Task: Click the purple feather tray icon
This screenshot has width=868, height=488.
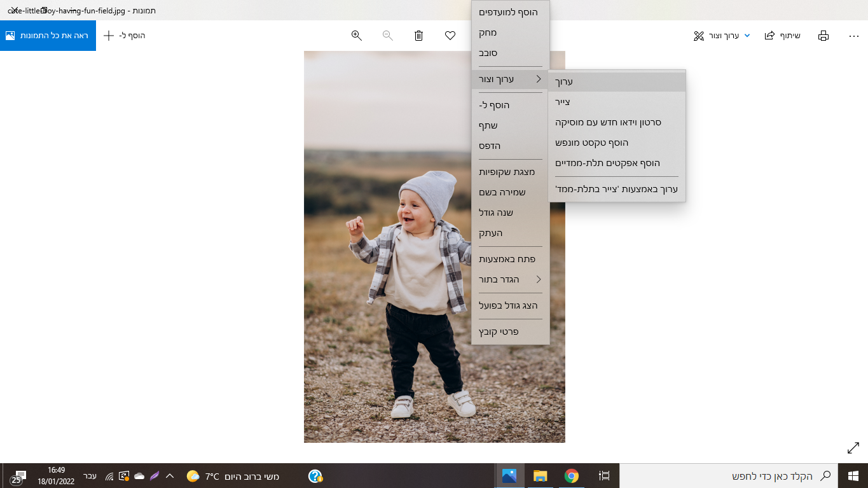Action: point(155,476)
